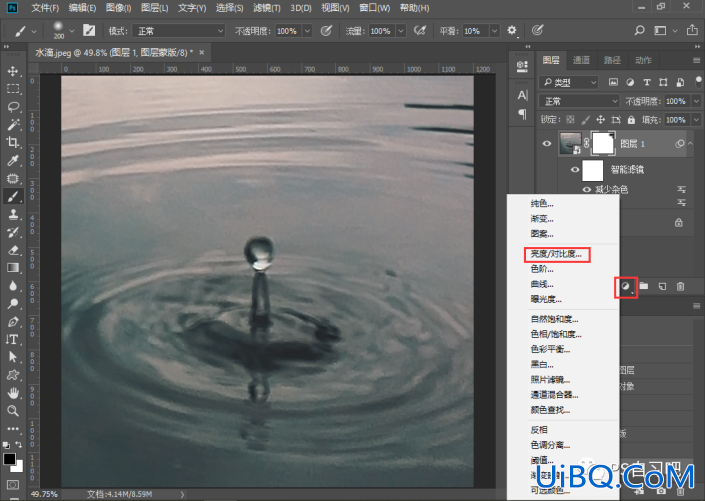Select the Crop tool
Screen dimensions: 705x501
click(13, 143)
